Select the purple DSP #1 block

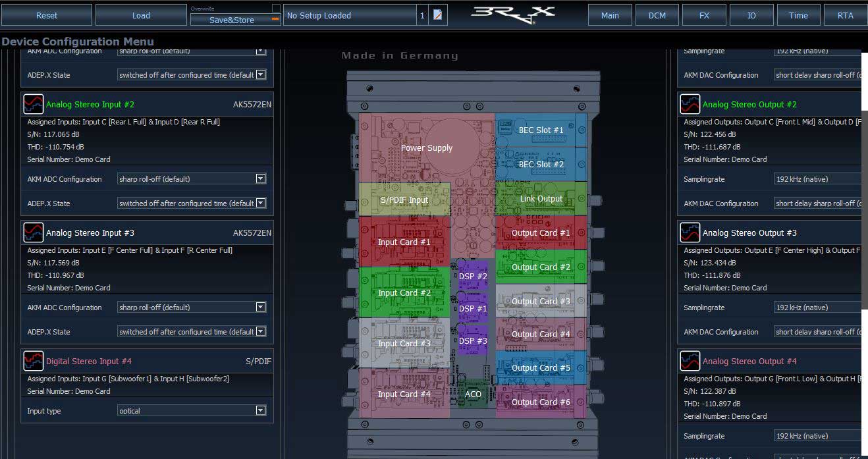473,308
